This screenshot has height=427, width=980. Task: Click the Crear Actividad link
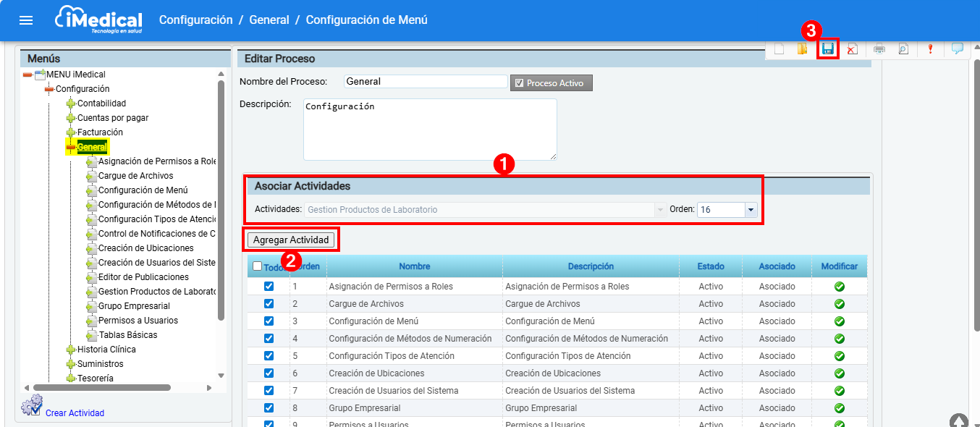click(75, 413)
